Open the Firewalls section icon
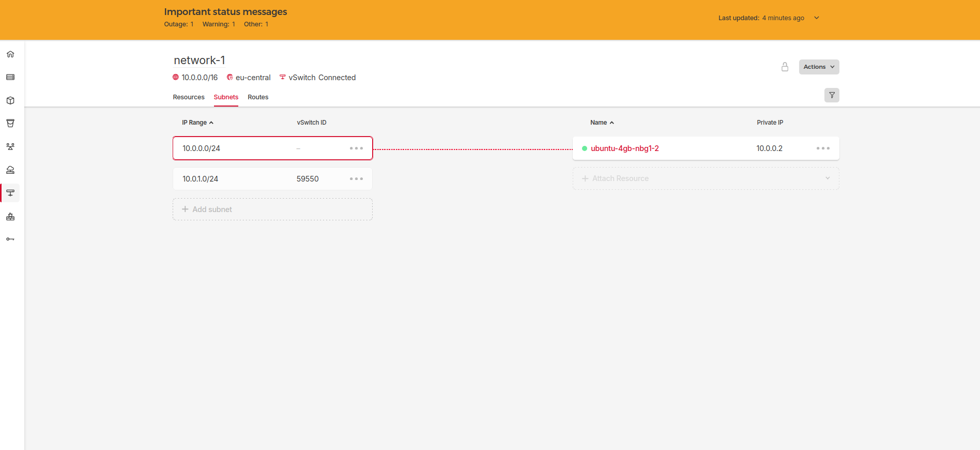The image size is (980, 450). [x=10, y=217]
